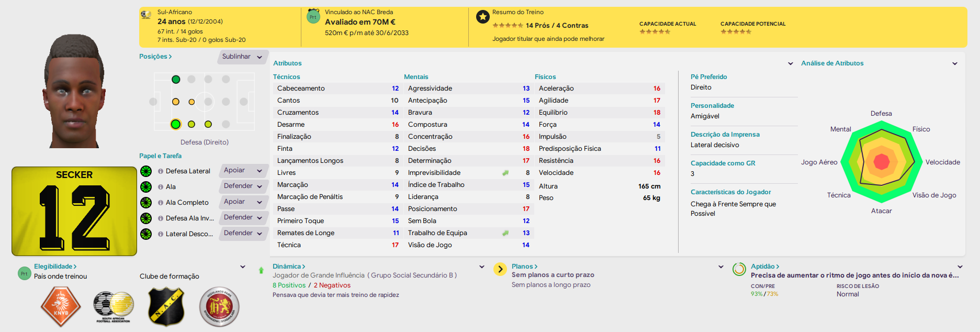Expand the Análise de Atributos panel chevron
The width and height of the screenshot is (980, 332).
click(x=955, y=63)
